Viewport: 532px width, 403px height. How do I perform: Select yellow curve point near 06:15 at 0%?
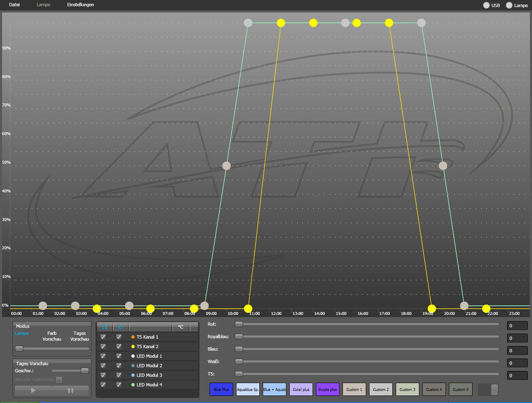pyautogui.click(x=150, y=309)
